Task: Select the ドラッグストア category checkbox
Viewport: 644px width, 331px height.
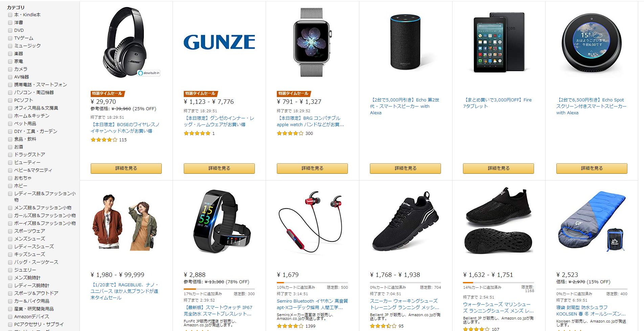Action: pyautogui.click(x=10, y=155)
